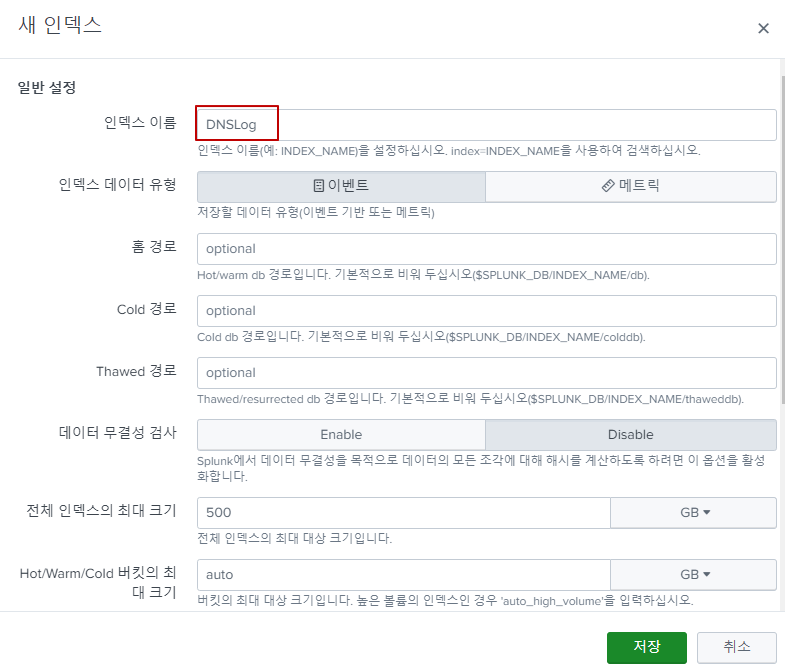
Task: Click the Hot/warm db 경로입니다 hint text
Action: coord(423,275)
